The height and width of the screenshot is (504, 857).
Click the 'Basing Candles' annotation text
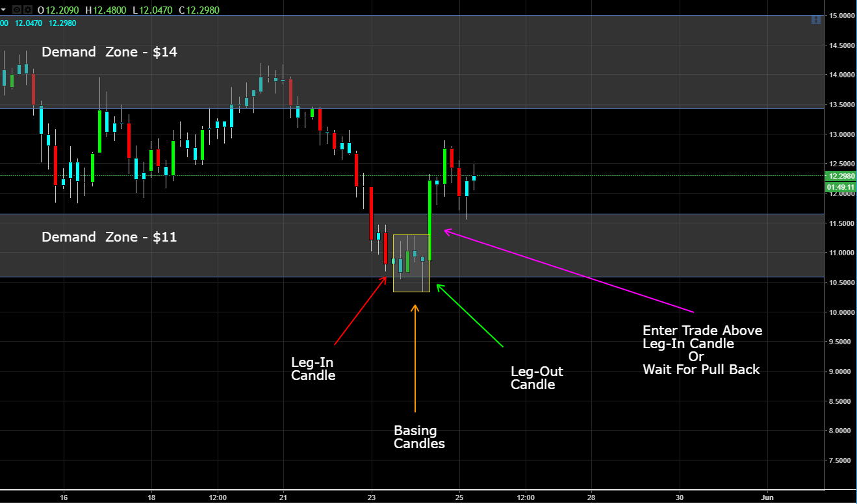coord(419,437)
